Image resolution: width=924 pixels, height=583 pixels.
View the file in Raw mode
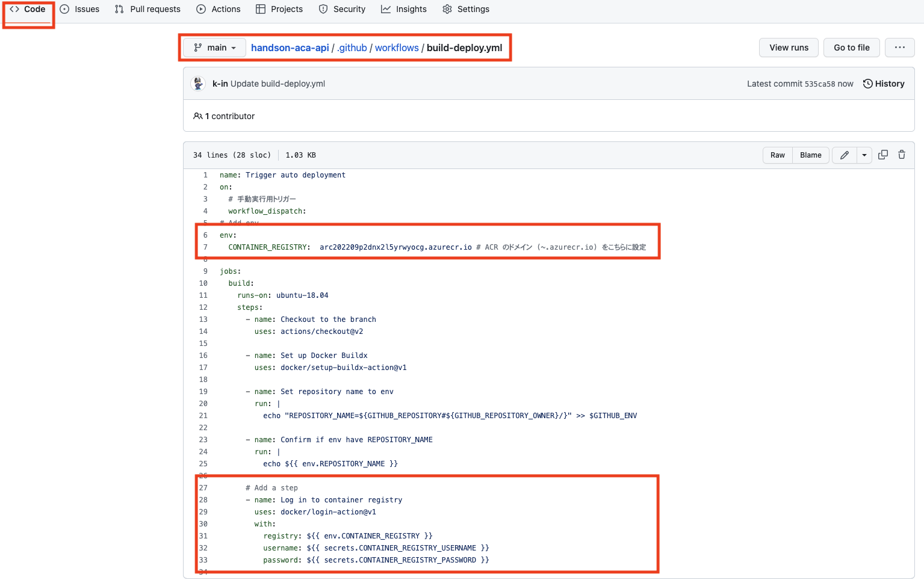tap(778, 155)
